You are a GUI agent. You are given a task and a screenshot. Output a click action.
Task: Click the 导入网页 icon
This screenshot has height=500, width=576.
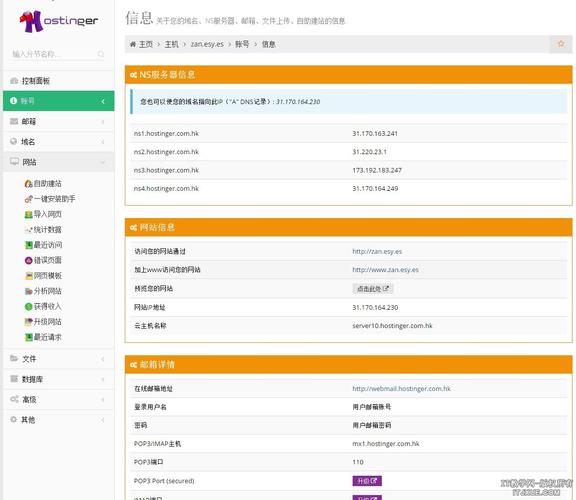[29, 215]
